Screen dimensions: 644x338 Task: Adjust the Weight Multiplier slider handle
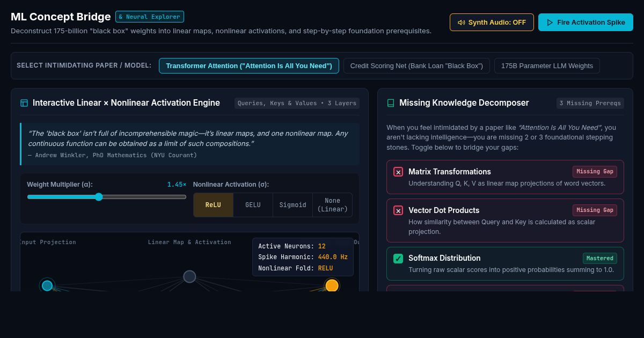[x=99, y=197]
